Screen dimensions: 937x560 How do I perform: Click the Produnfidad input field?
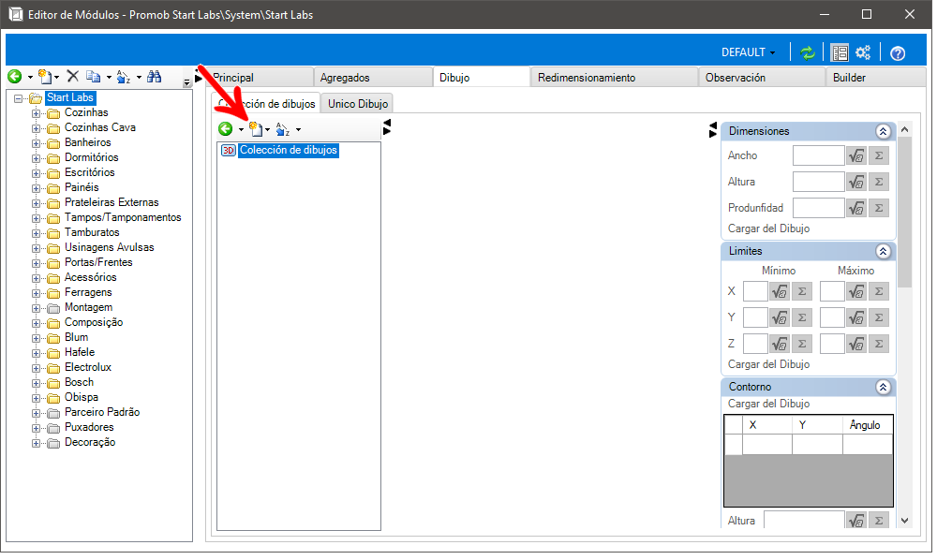click(819, 208)
